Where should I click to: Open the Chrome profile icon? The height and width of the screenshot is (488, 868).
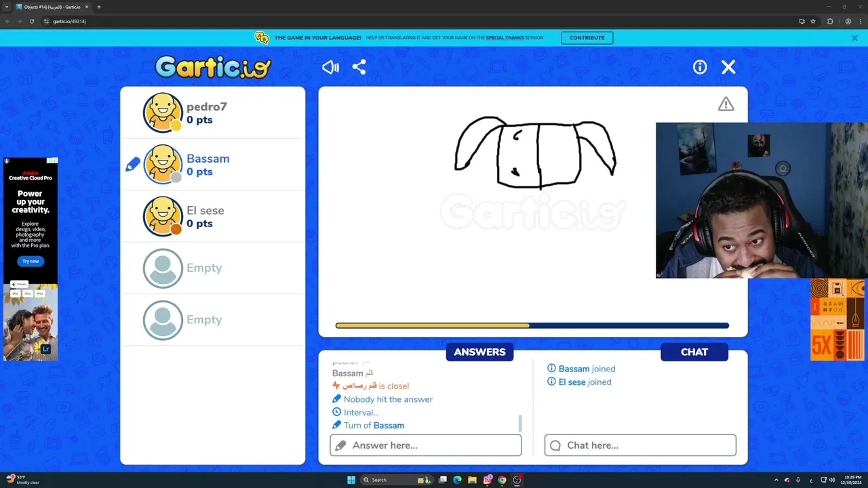(848, 21)
